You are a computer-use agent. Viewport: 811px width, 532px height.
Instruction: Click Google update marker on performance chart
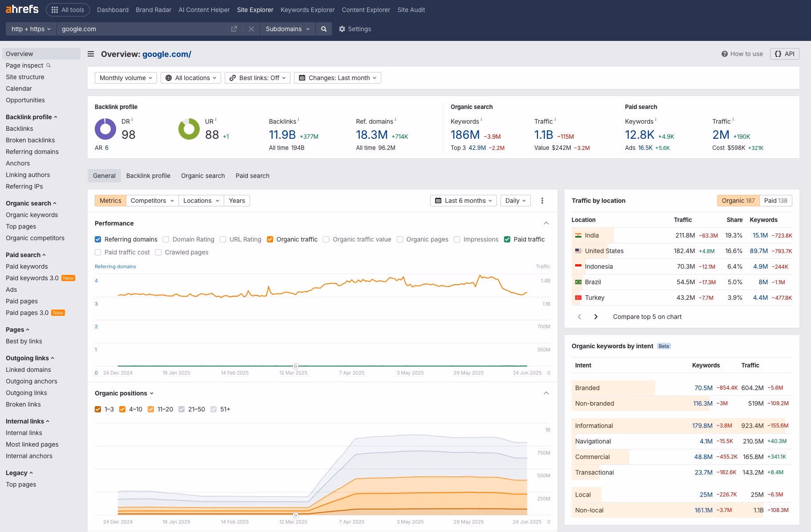[x=295, y=366]
